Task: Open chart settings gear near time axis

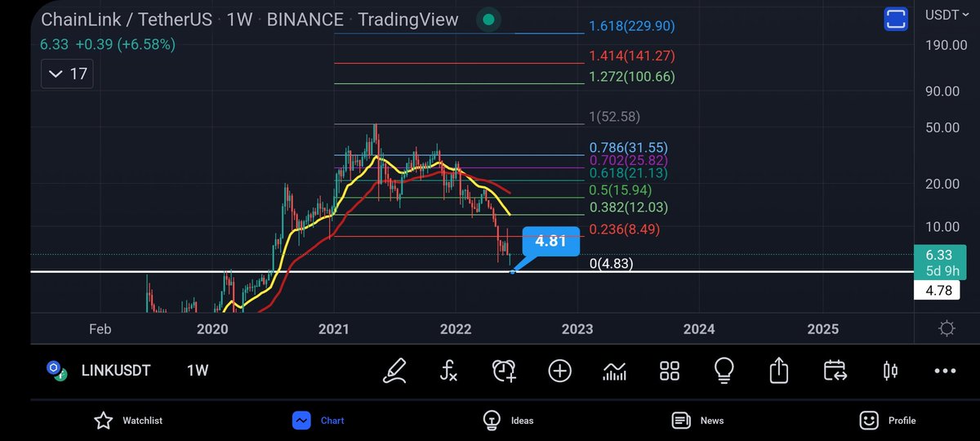Action: (x=947, y=328)
